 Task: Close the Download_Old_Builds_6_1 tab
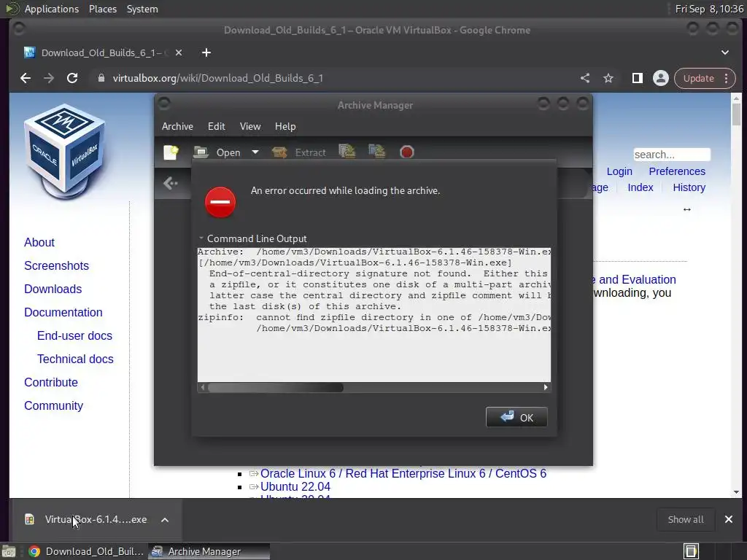coord(179,52)
